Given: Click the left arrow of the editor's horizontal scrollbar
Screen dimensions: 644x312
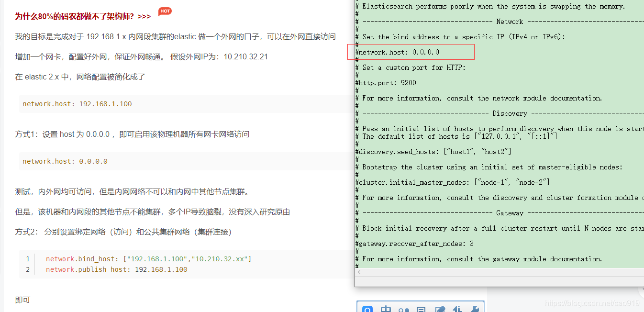Looking at the screenshot, I should (x=359, y=272).
